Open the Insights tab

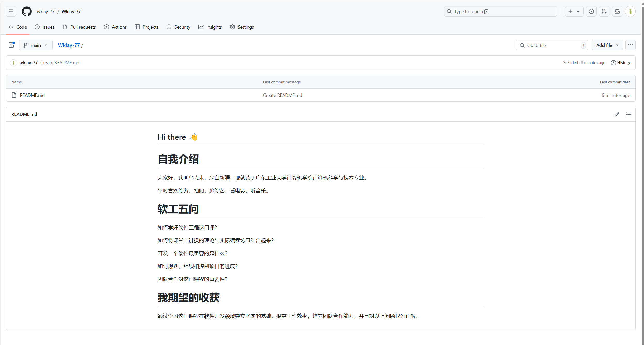pos(210,27)
